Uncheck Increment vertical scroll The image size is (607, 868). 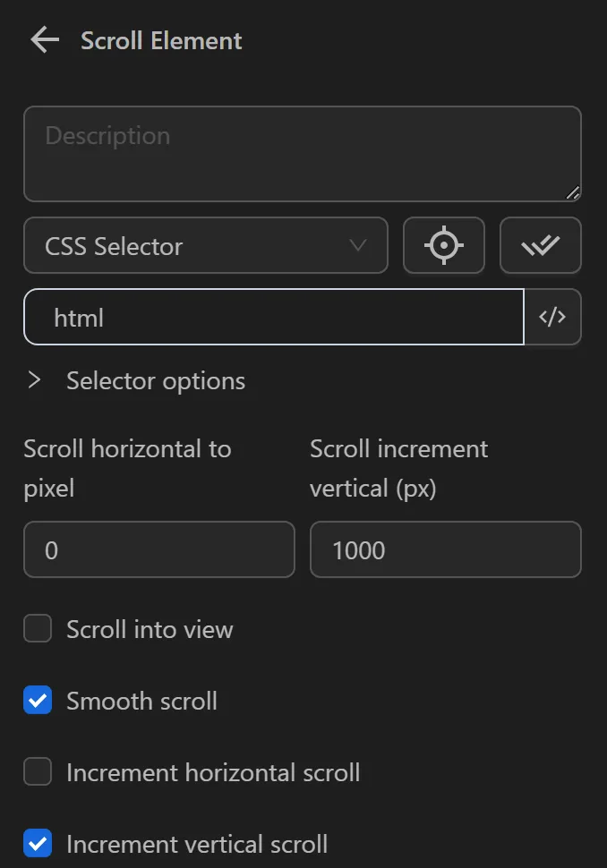tap(37, 843)
